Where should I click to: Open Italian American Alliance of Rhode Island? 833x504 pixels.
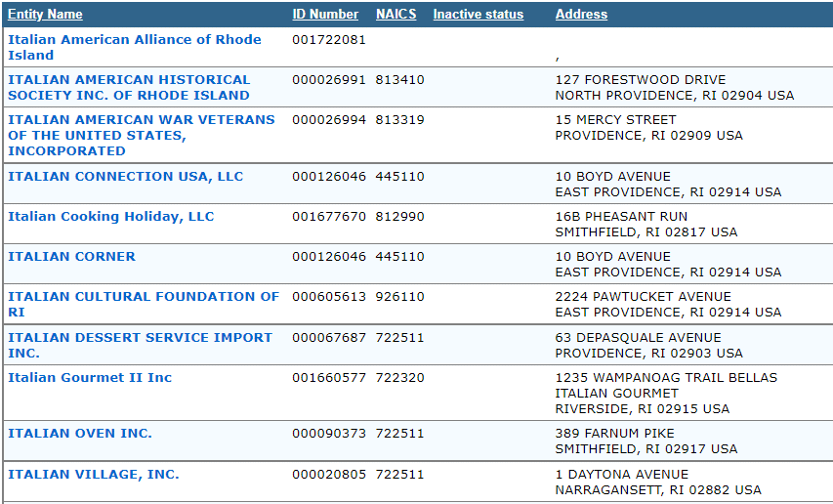coord(135,47)
